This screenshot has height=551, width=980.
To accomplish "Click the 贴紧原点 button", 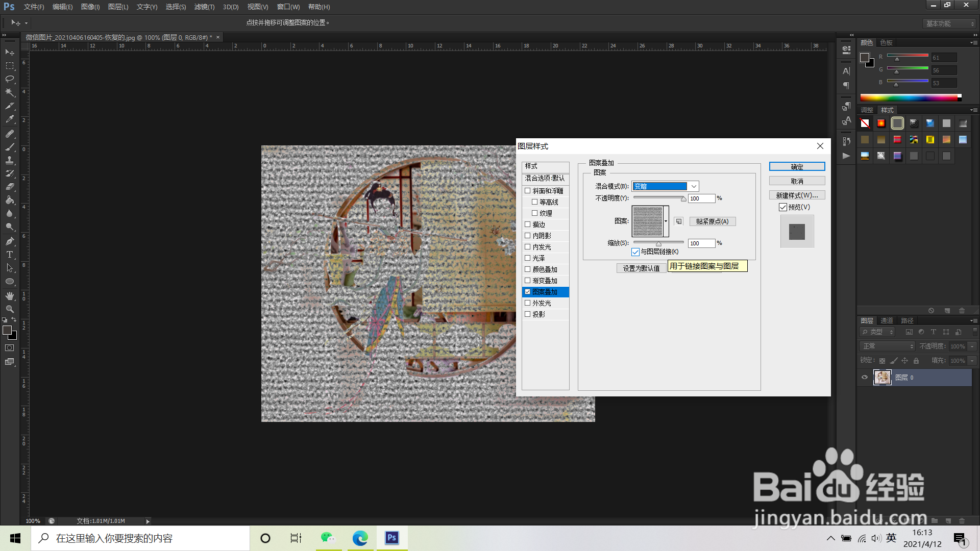I will point(712,221).
